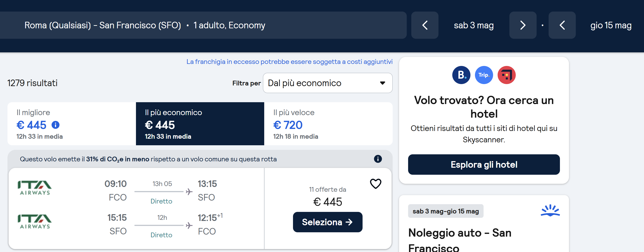Go to next departure date arrow
The width and height of the screenshot is (644, 252).
tap(523, 25)
